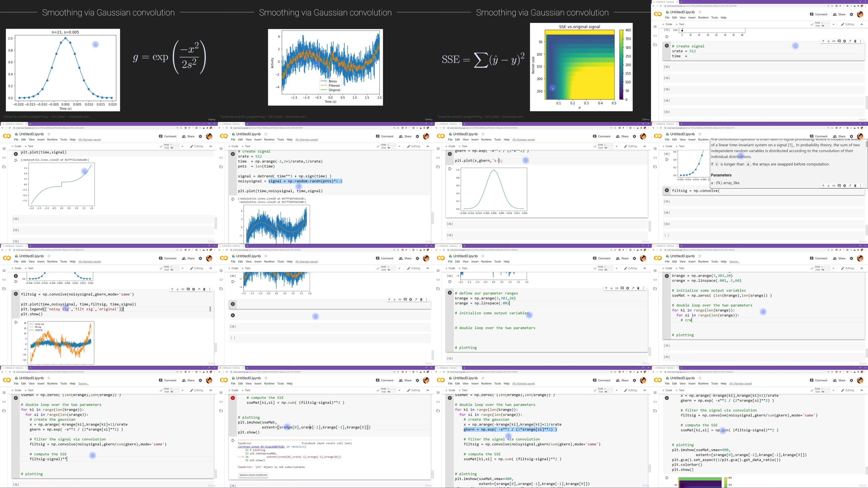Open Tools menu in the TypeError notebook

point(280,384)
